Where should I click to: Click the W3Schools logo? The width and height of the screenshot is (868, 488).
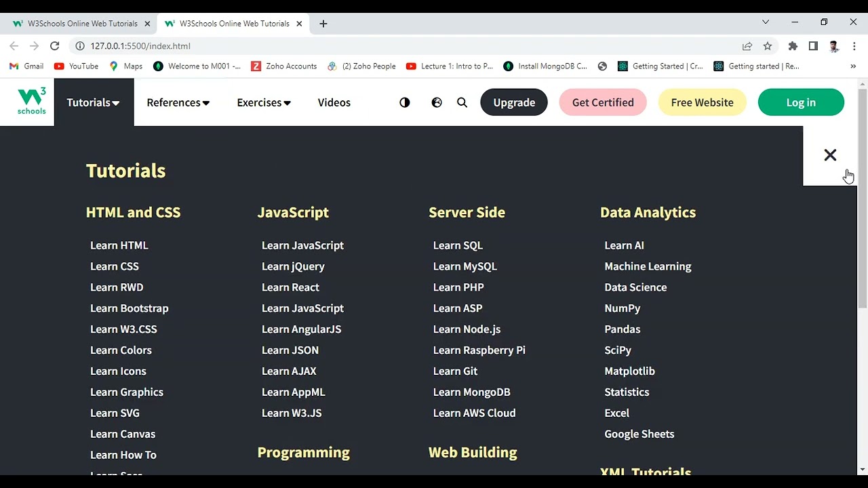[32, 102]
